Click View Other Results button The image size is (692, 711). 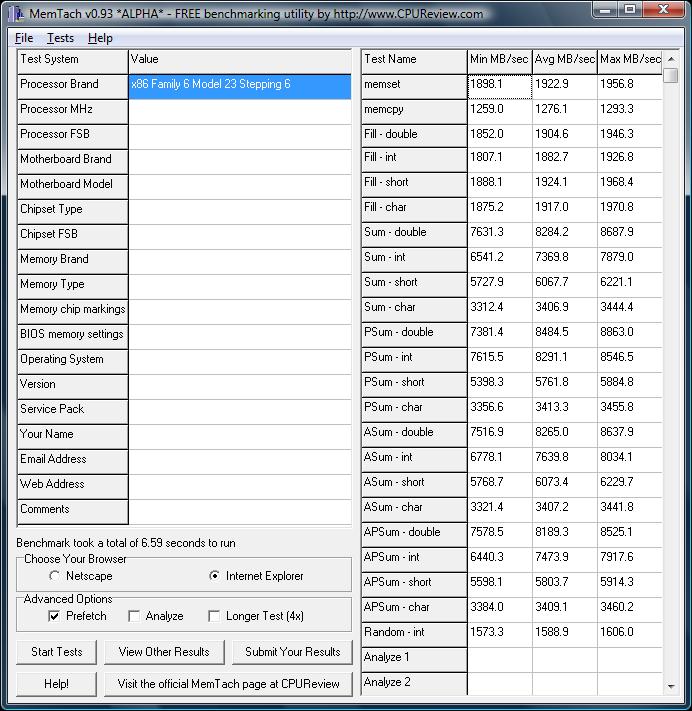click(164, 652)
